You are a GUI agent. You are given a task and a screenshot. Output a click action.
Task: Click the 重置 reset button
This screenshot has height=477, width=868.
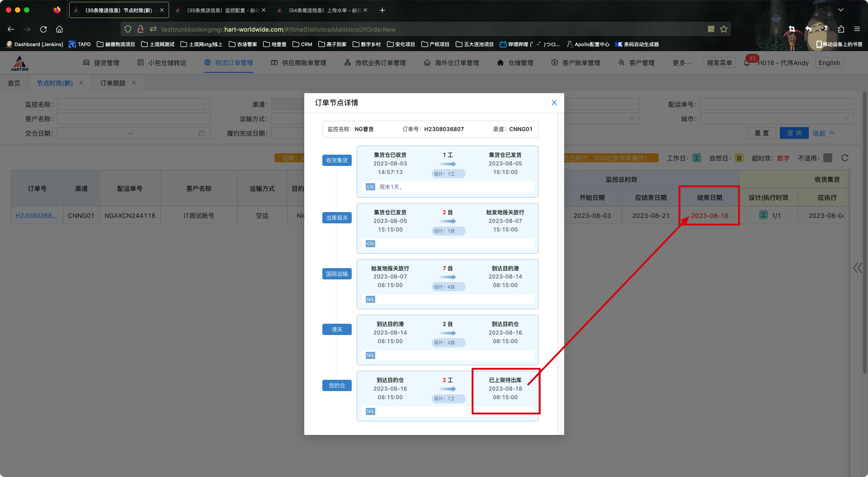(x=761, y=133)
